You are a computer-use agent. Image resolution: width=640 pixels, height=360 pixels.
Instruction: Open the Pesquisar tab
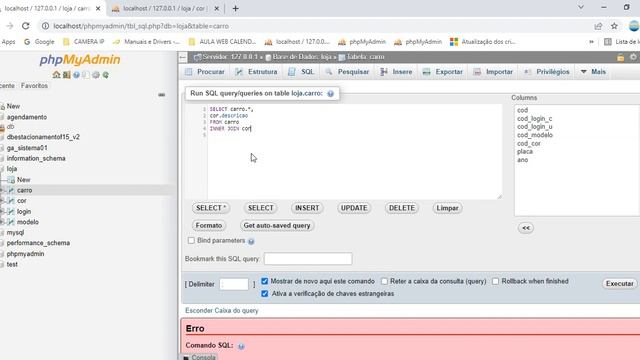tap(347, 72)
